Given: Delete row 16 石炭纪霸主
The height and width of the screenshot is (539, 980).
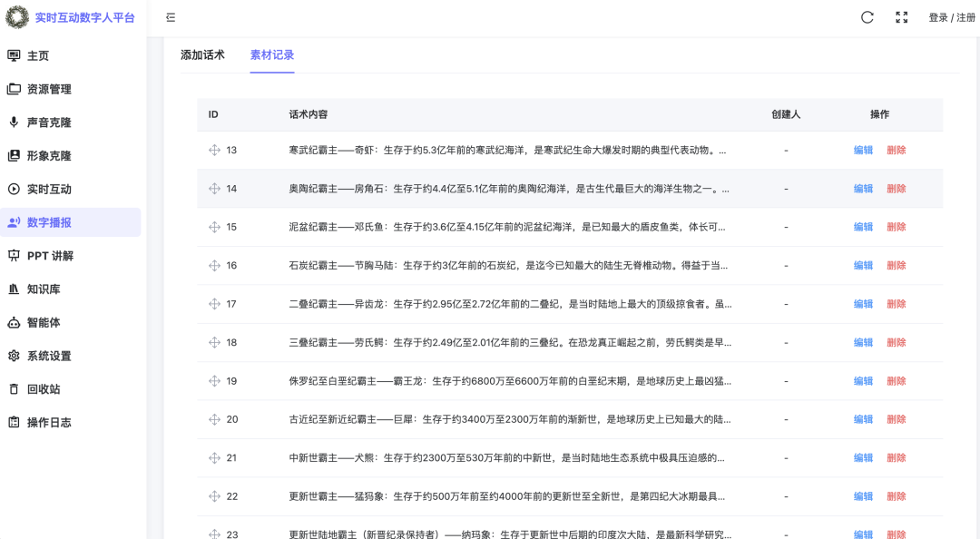Looking at the screenshot, I should tap(897, 265).
